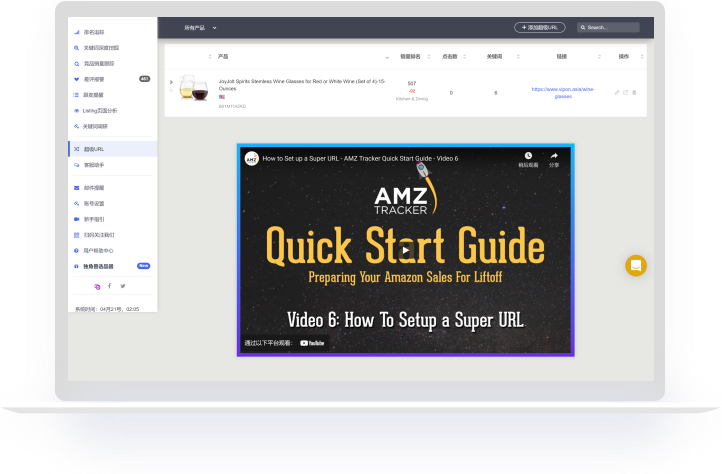The width and height of the screenshot is (722, 474).
Task: Click the edit pencil icon in row
Action: (617, 93)
